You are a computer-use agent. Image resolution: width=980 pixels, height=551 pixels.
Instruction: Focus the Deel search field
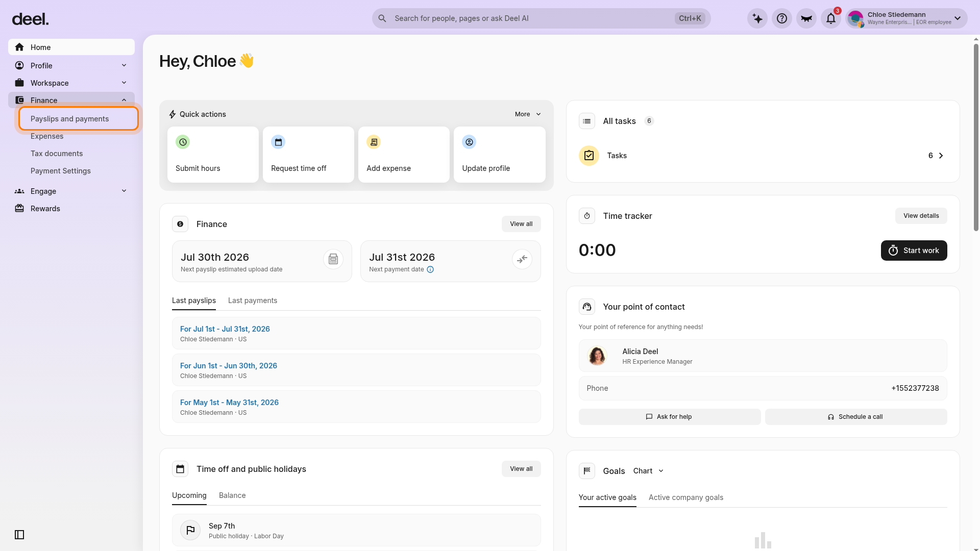(541, 18)
